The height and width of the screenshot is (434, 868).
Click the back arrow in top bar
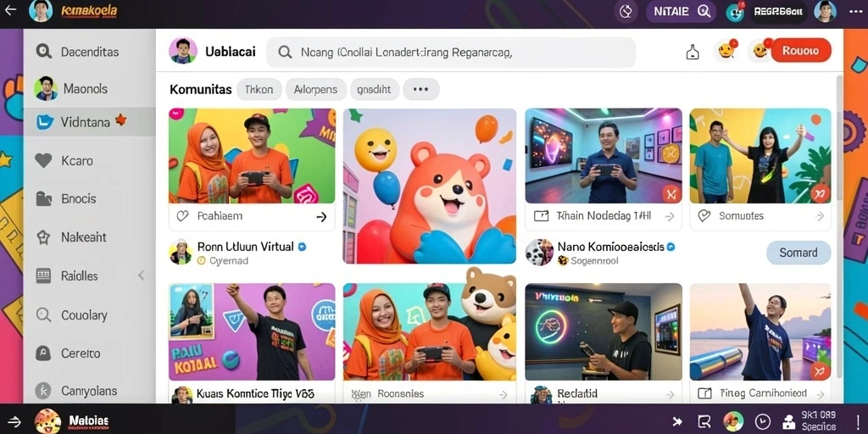(x=10, y=10)
